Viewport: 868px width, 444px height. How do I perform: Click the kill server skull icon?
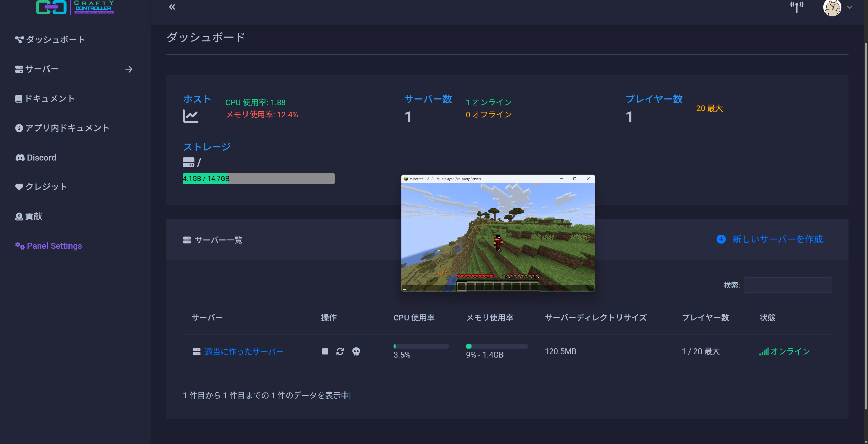pos(356,351)
